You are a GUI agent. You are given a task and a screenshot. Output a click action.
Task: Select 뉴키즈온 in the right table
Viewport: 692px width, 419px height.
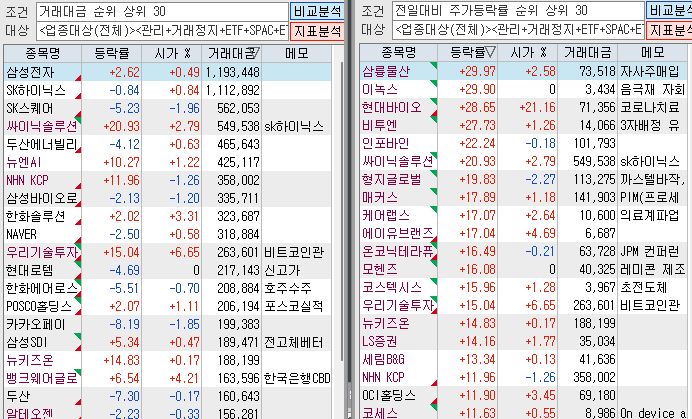[523, 324]
